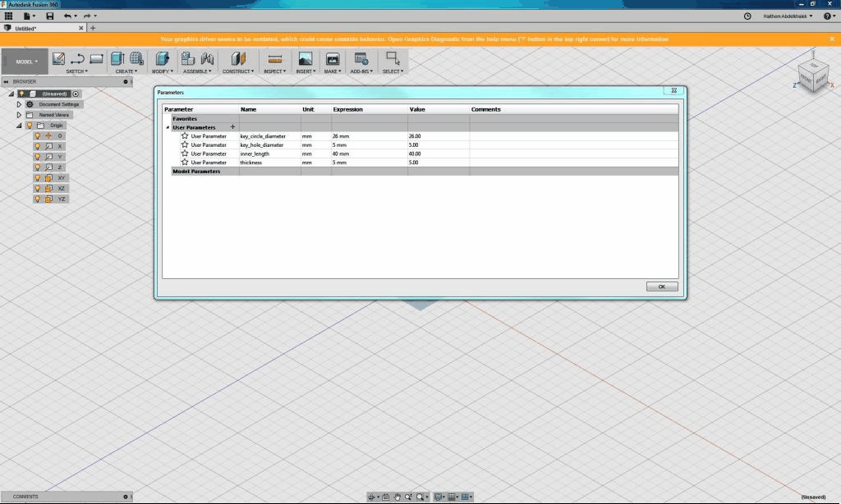Activate the (Unsaved) component radio button
Image resolution: width=841 pixels, height=504 pixels.
76,94
